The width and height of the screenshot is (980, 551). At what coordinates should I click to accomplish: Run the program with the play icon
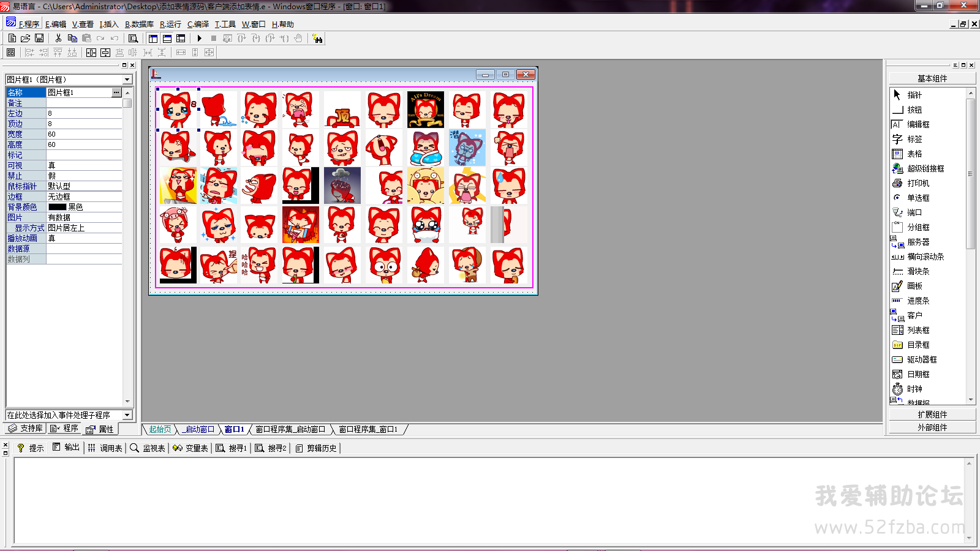pyautogui.click(x=199, y=38)
